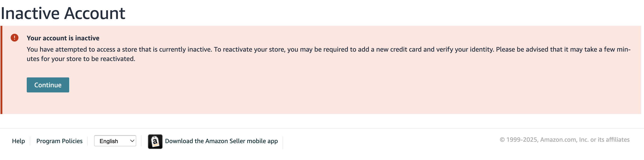This screenshot has height=160, width=644.
Task: Click the red left border of alert box
Action: point(1,70)
